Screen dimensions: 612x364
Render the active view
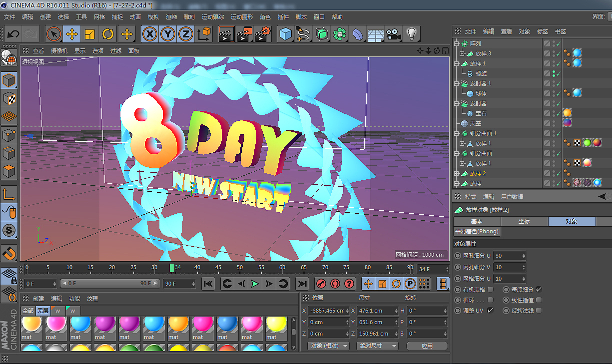tap(226, 34)
